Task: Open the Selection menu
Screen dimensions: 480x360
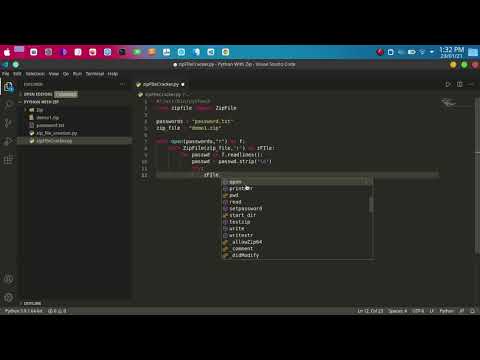Action: pyautogui.click(x=35, y=74)
